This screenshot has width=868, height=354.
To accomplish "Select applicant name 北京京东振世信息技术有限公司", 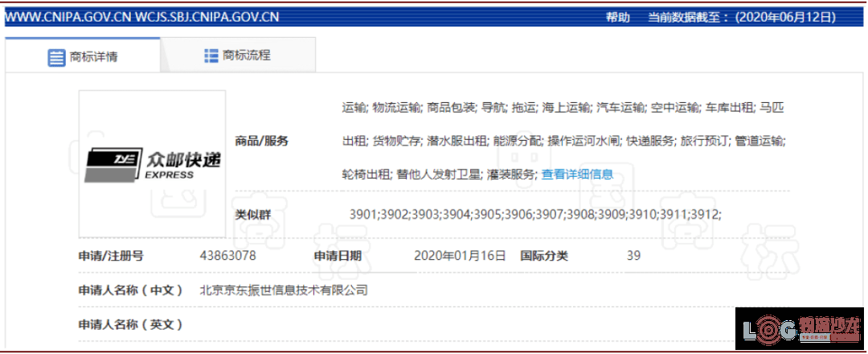I will pos(284,290).
